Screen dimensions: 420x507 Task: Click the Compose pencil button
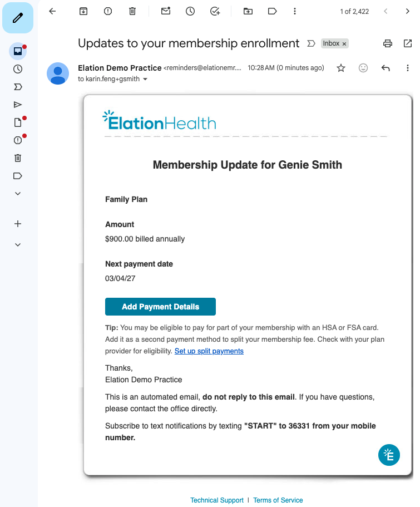(x=18, y=18)
